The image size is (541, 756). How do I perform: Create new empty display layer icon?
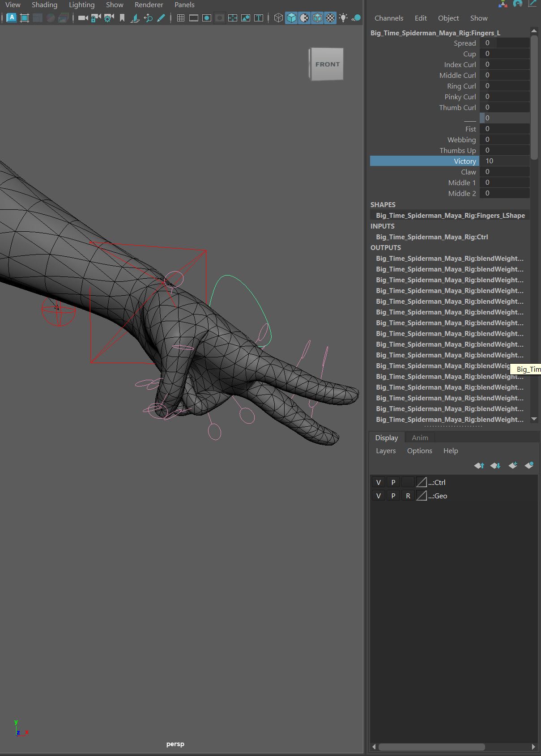point(513,465)
